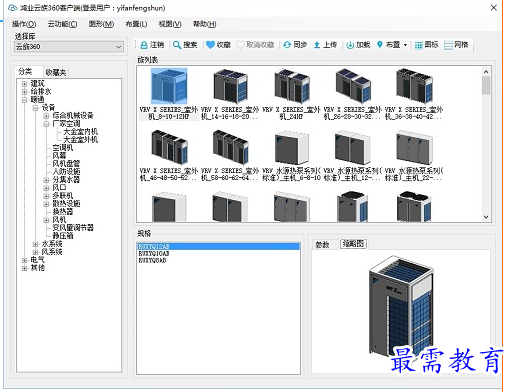
Task: Expand the 其他 tree node
Action: [24, 268]
